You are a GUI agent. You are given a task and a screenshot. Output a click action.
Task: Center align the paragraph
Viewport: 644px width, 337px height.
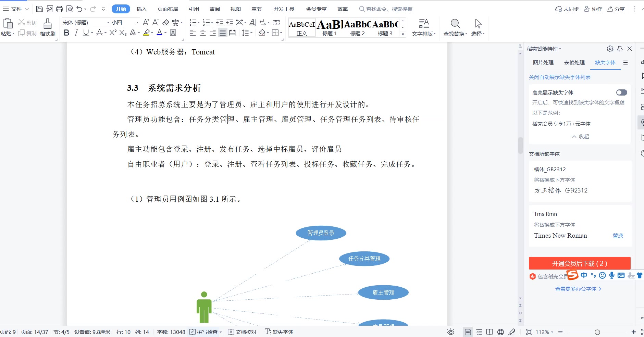tap(203, 33)
